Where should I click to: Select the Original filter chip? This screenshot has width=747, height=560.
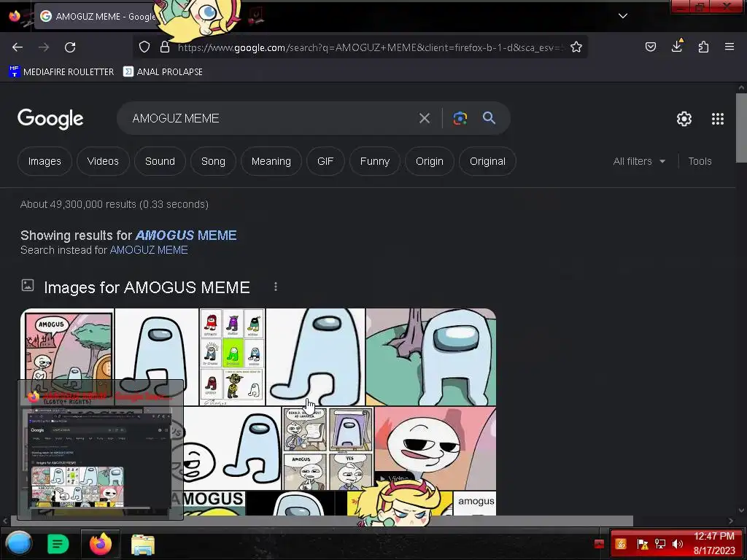[x=487, y=161]
